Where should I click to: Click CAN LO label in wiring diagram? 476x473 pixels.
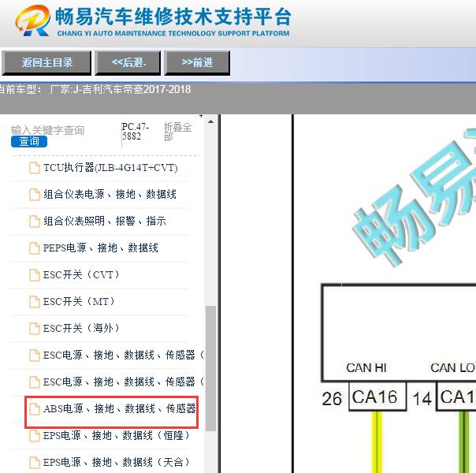pyautogui.click(x=452, y=368)
